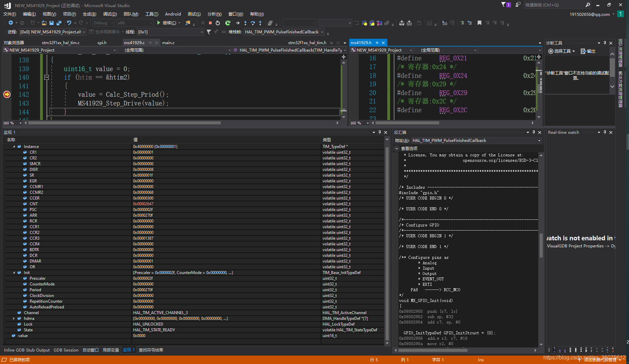Collapse the Instance node in the watch window
This screenshot has width=629, height=364.
(x=14, y=146)
